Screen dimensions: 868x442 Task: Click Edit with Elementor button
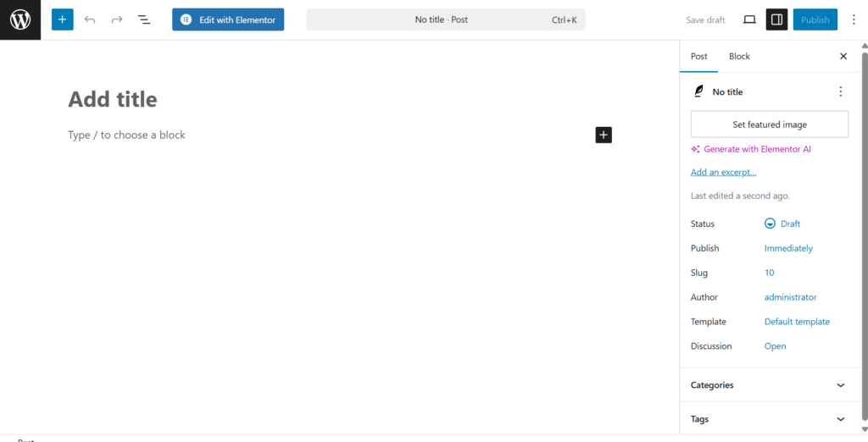coord(228,19)
